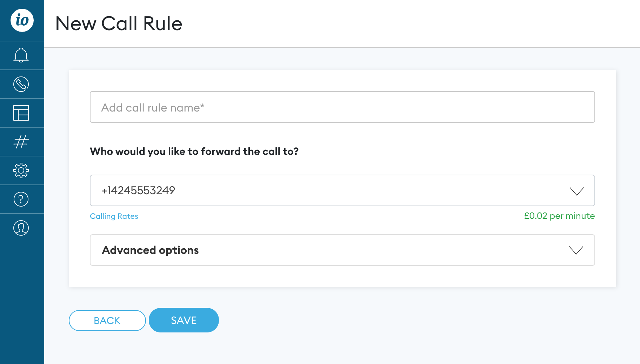Open the dashboard layout icon in sidebar
The width and height of the screenshot is (640, 364).
pos(21,113)
